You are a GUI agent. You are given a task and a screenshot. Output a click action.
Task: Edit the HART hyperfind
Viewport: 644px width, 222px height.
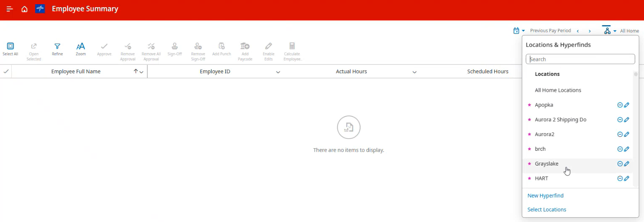tap(627, 179)
